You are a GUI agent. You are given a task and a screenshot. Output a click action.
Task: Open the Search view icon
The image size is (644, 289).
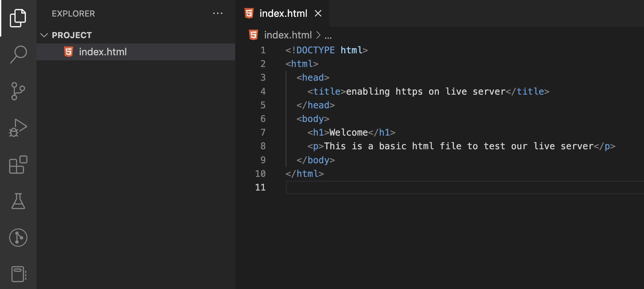click(x=18, y=55)
